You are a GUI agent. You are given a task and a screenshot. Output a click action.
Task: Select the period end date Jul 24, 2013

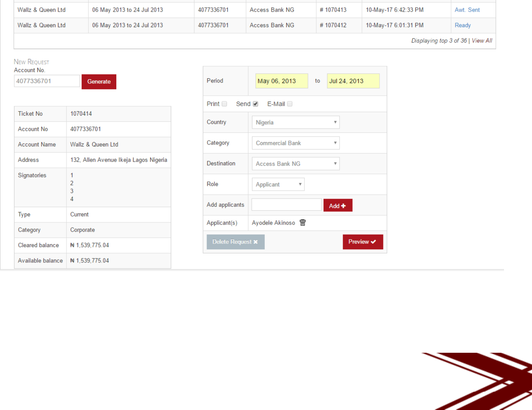click(x=353, y=81)
